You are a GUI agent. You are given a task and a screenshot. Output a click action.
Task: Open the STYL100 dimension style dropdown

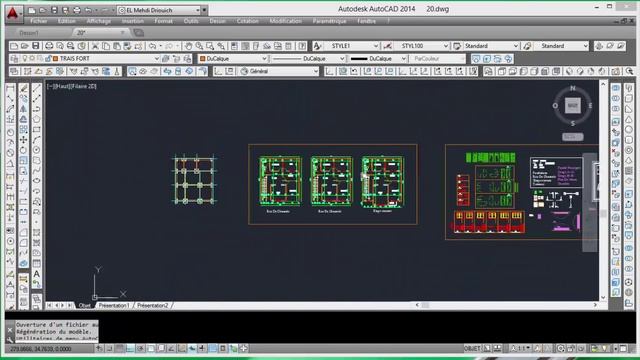click(x=446, y=46)
